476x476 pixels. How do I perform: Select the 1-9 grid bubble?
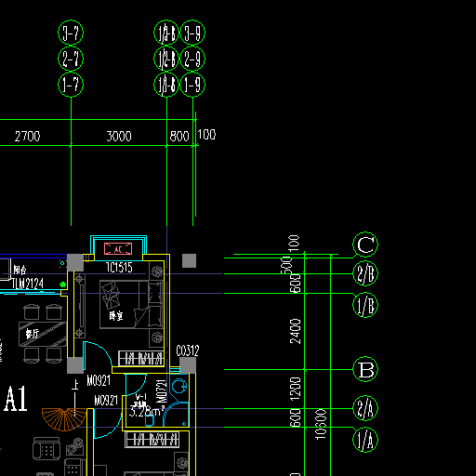point(192,85)
